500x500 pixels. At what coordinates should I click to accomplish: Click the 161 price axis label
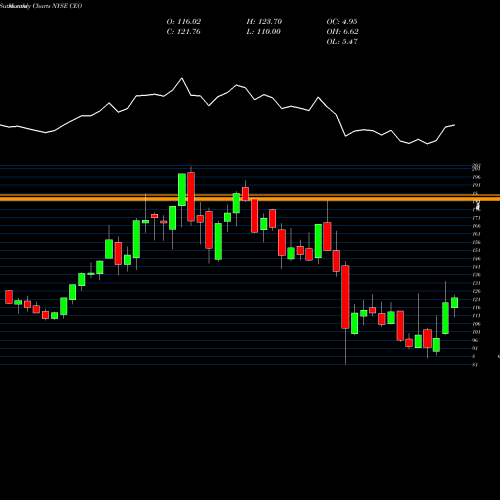click(x=476, y=234)
